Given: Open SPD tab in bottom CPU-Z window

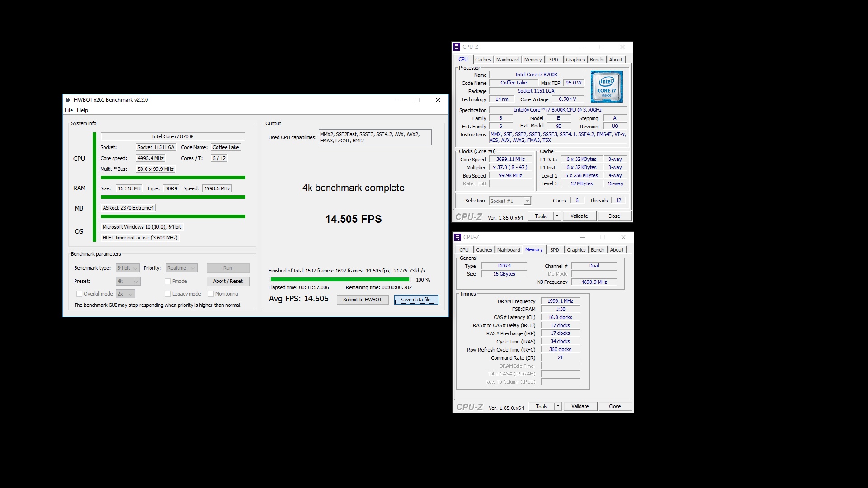Looking at the screenshot, I should pyautogui.click(x=555, y=250).
